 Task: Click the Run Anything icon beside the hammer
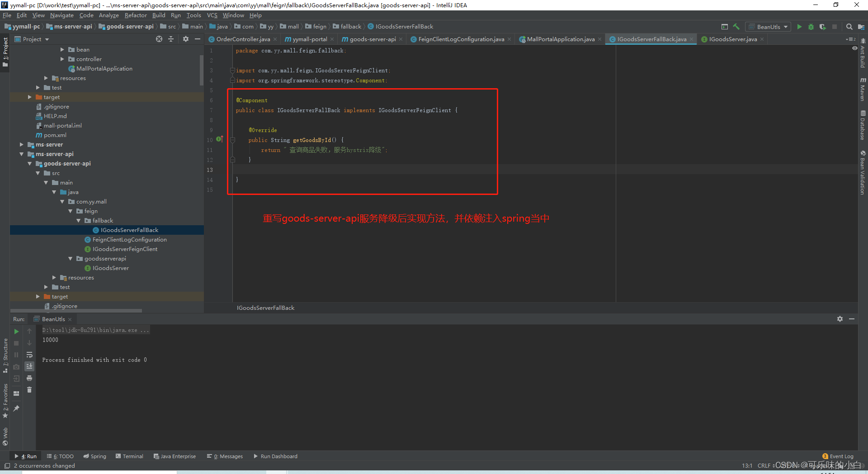[724, 27]
